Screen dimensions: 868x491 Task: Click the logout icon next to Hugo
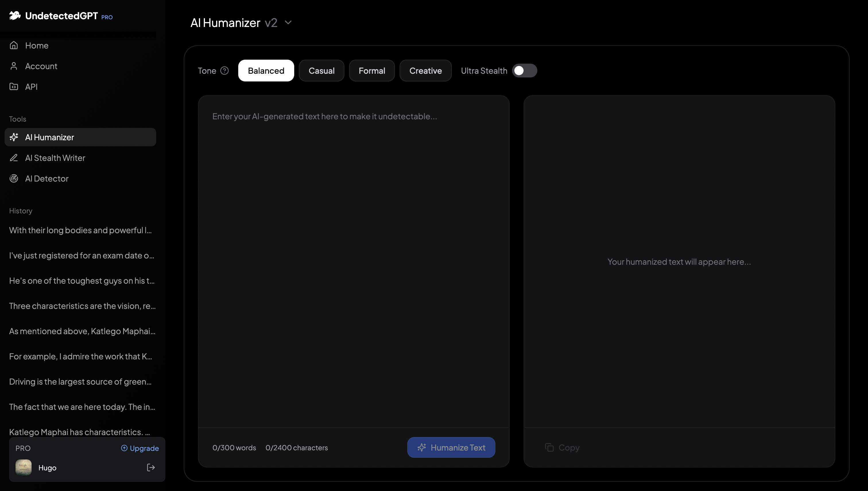[x=151, y=468]
